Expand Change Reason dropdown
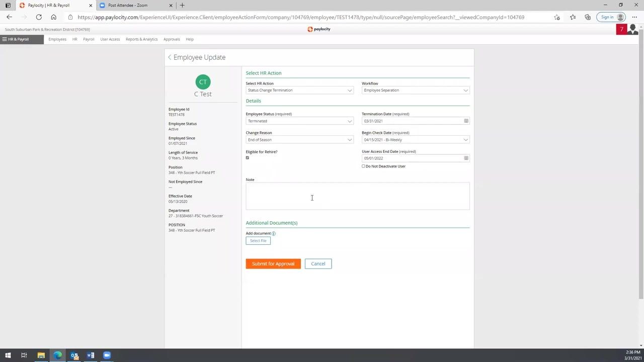Viewport: 644px width, 362px height. [300, 140]
